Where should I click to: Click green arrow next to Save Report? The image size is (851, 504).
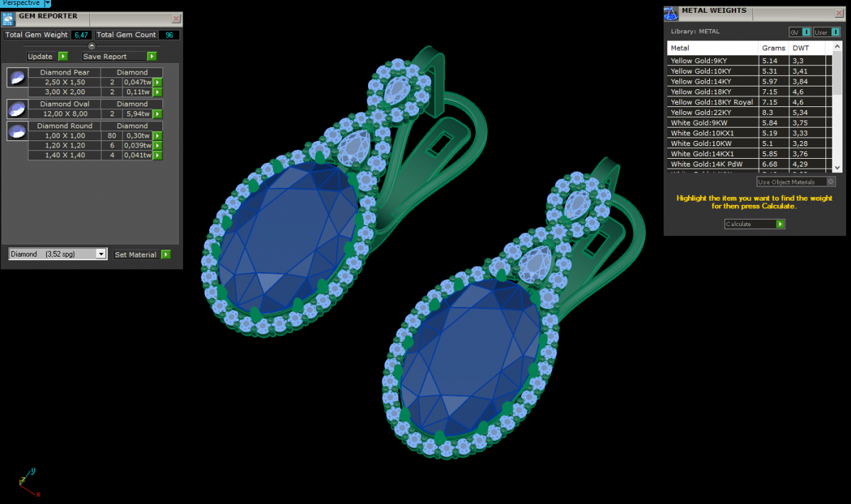[x=152, y=56]
